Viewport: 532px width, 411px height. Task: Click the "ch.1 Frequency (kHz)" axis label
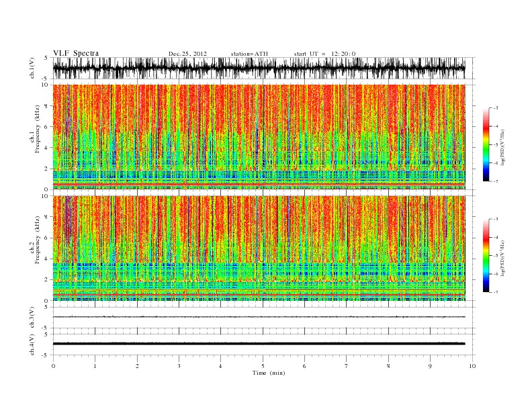pyautogui.click(x=35, y=129)
